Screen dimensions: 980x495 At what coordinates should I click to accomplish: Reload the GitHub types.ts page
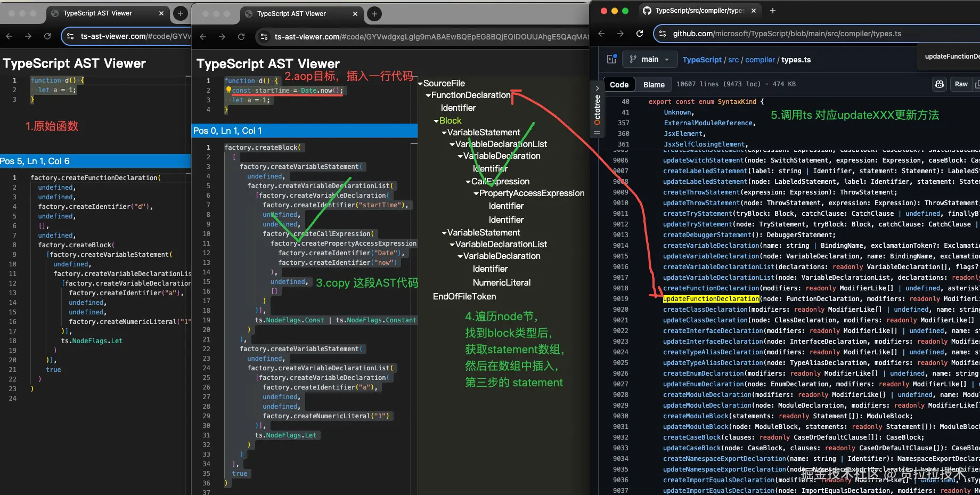point(640,34)
